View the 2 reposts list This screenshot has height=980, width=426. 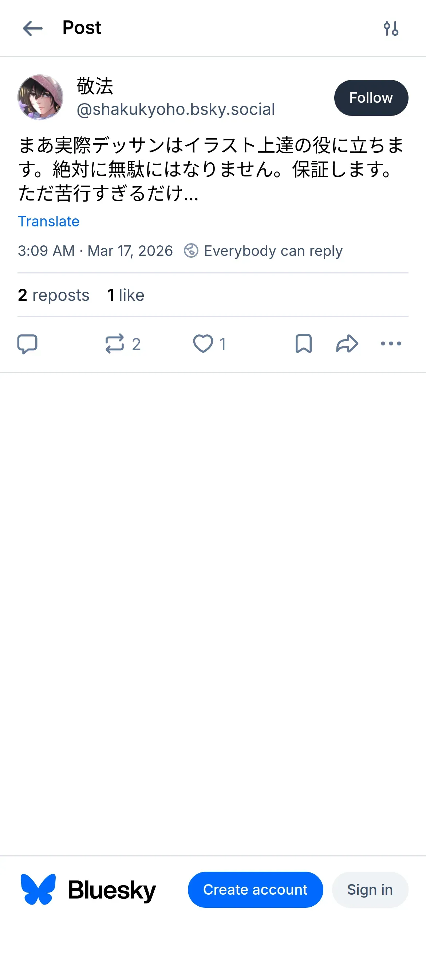pos(54,295)
